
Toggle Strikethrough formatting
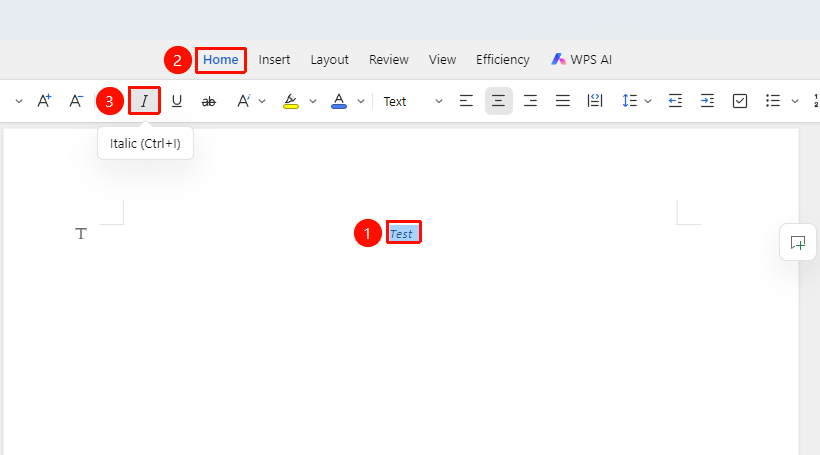click(209, 101)
